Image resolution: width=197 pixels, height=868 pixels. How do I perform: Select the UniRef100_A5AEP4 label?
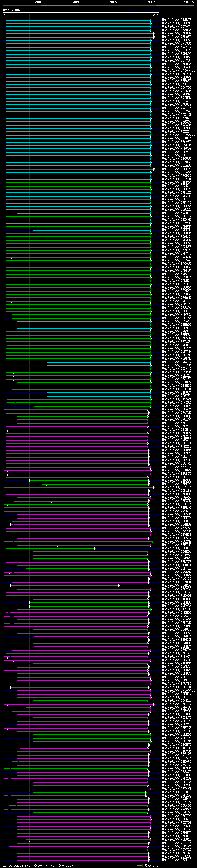(177, 169)
